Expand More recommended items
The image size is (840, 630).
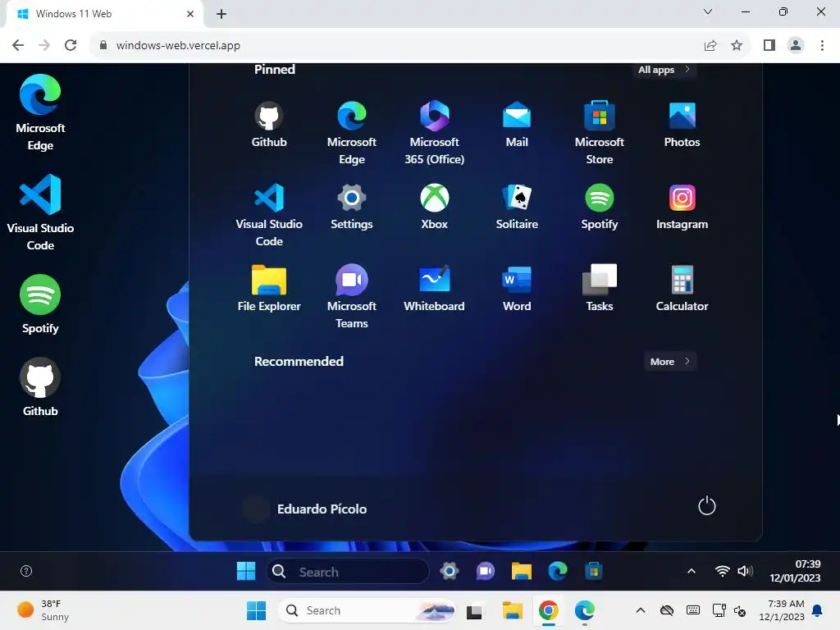(670, 362)
